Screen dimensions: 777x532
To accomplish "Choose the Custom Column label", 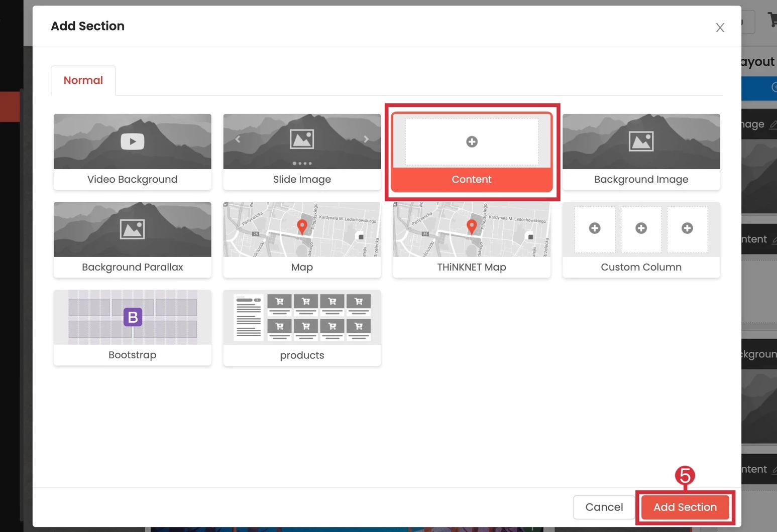I will [641, 267].
